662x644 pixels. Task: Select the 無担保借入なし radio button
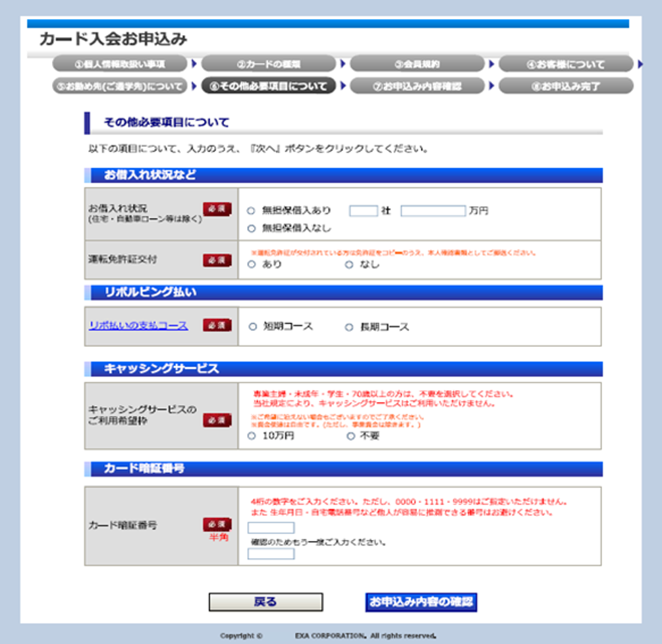click(x=251, y=229)
